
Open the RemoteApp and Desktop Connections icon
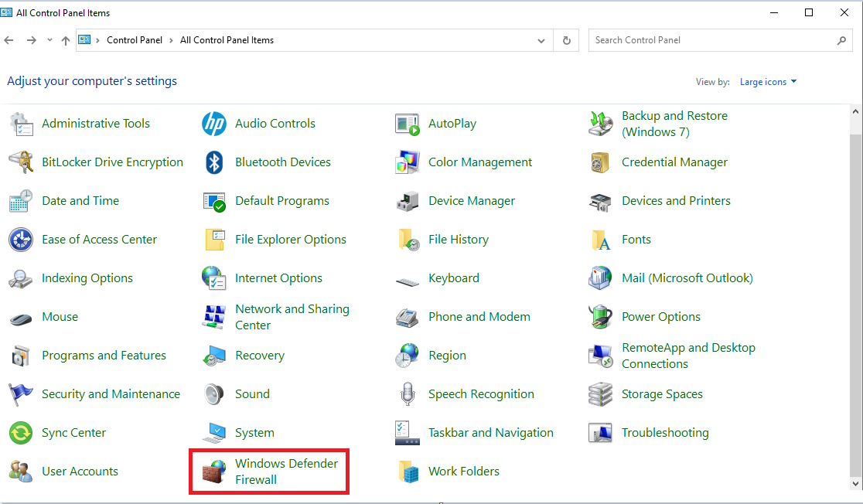click(601, 356)
